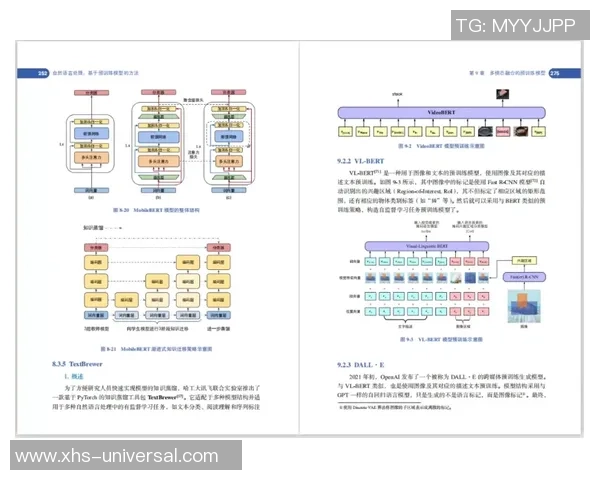Screen dimensions: 600x480
Task: Click the purple VideoBERT block in diagram
Action: click(x=437, y=112)
